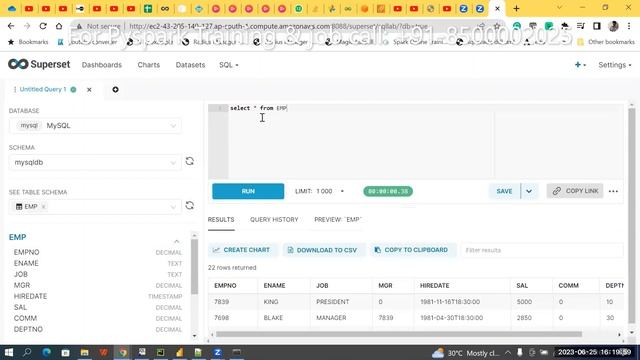Click the query elapsed timer badge
Viewport: 640px width, 360px height.
click(x=388, y=191)
